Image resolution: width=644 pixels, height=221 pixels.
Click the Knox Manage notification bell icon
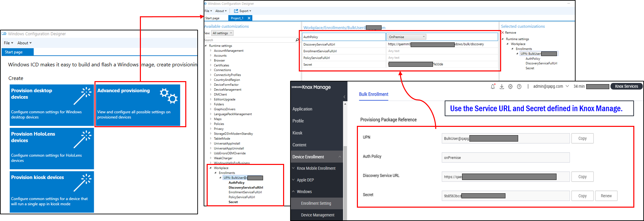coord(493,86)
